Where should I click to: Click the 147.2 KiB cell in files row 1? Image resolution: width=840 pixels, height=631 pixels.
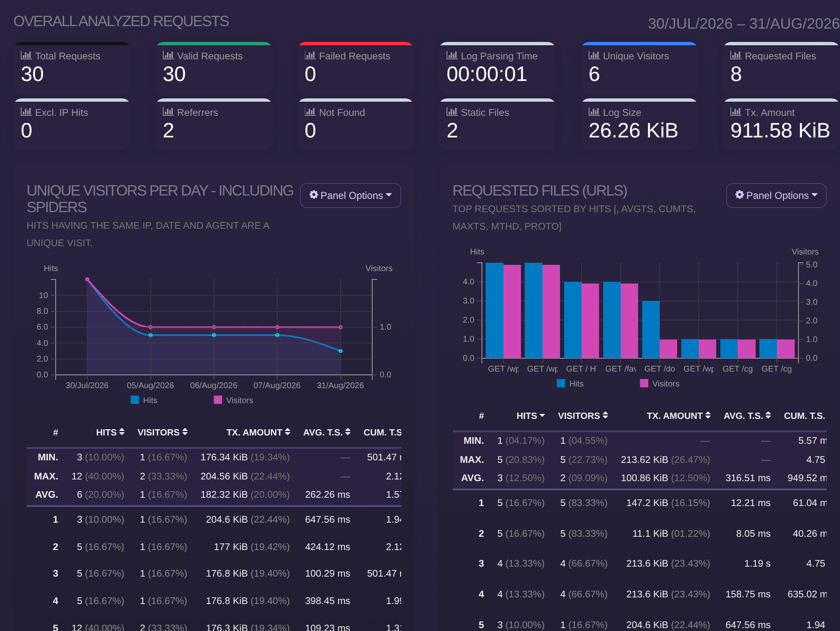[668, 503]
